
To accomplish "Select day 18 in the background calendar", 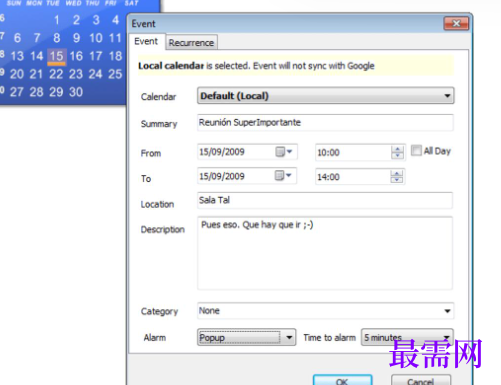I will (115, 56).
